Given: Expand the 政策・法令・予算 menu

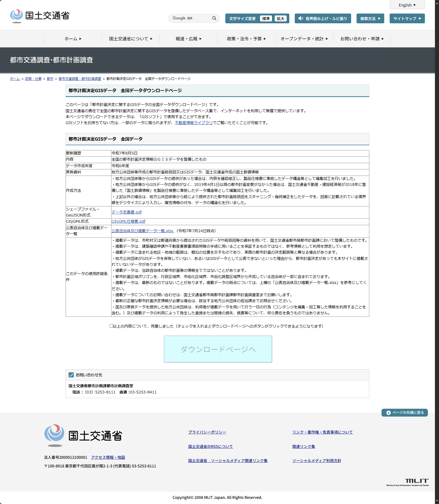Looking at the screenshot, I should 246,39.
